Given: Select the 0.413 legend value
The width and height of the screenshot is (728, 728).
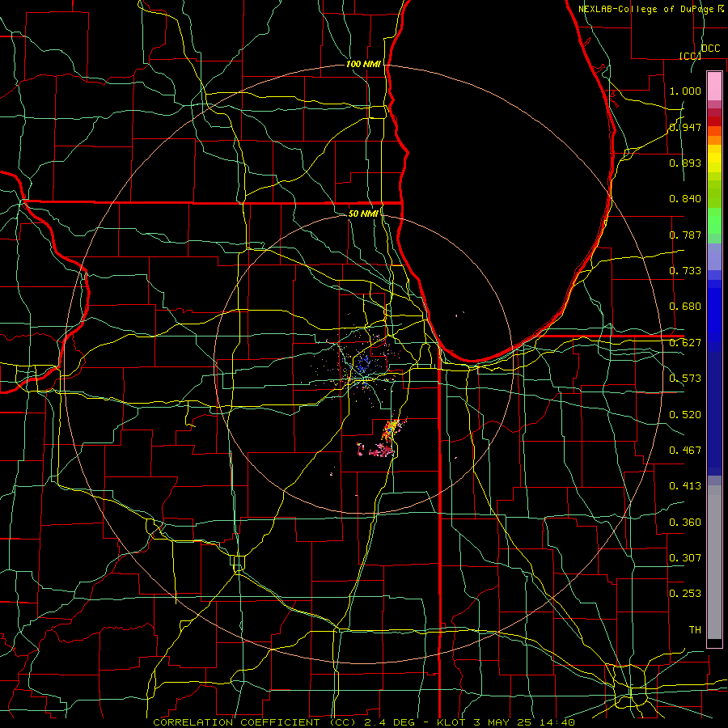Looking at the screenshot, I should pos(685,486).
